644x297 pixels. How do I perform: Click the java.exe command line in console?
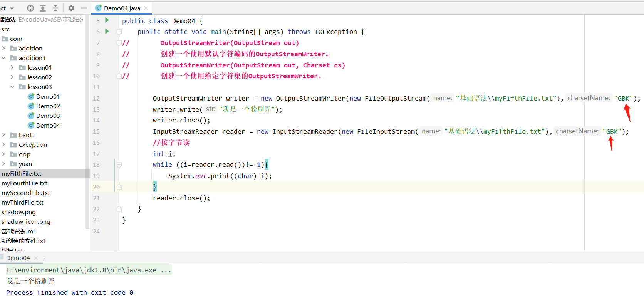tap(89, 270)
